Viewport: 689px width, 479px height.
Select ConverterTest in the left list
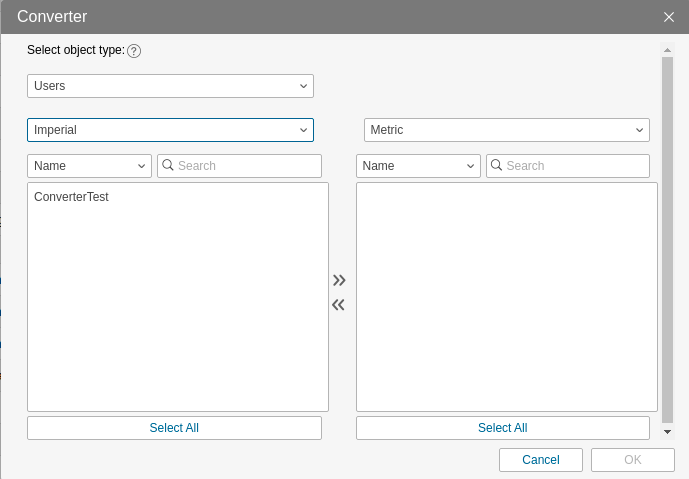pyautogui.click(x=71, y=197)
